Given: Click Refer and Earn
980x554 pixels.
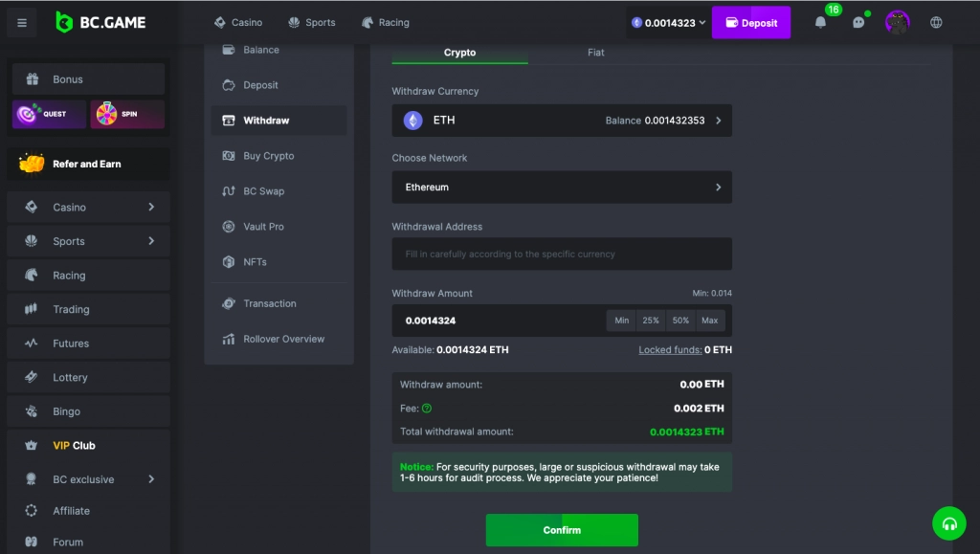Looking at the screenshot, I should [88, 165].
